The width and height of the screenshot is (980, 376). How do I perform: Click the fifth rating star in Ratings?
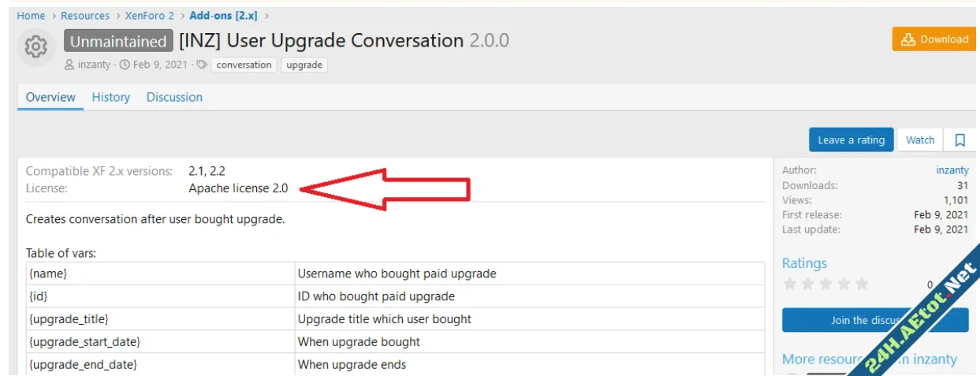(861, 284)
